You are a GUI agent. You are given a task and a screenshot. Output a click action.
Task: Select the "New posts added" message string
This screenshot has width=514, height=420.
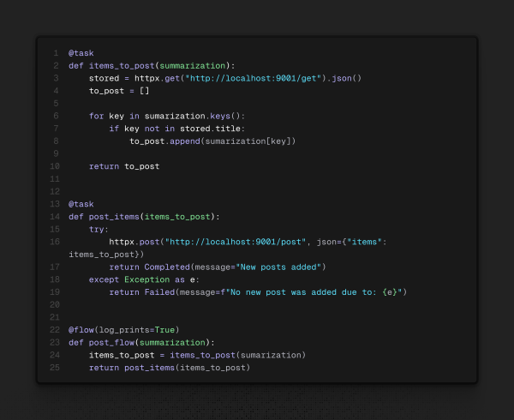pyautogui.click(x=278, y=267)
